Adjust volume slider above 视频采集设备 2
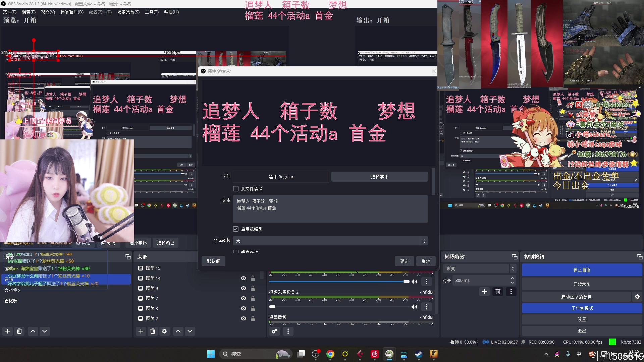This screenshot has height=362, width=644. click(x=339, y=282)
